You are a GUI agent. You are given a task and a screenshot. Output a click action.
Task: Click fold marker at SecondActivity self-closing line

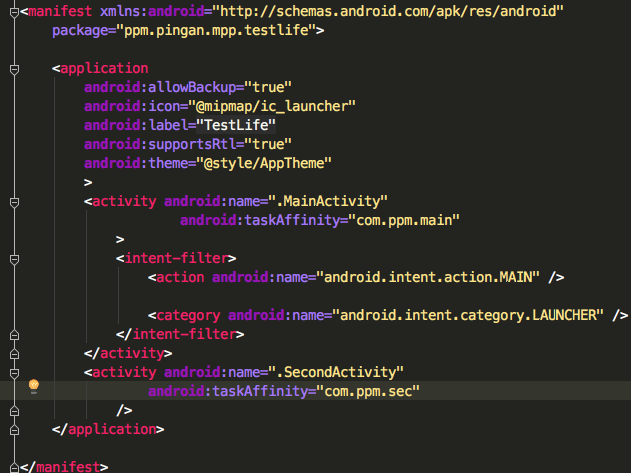14,411
